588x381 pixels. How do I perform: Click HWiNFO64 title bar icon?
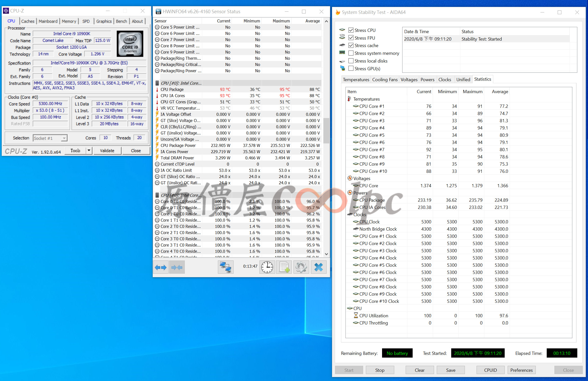[158, 11]
